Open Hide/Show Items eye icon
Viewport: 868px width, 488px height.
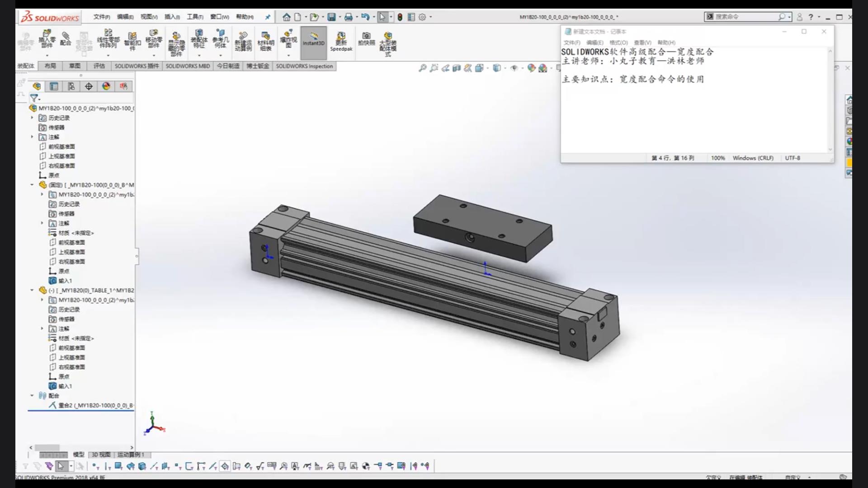point(514,68)
